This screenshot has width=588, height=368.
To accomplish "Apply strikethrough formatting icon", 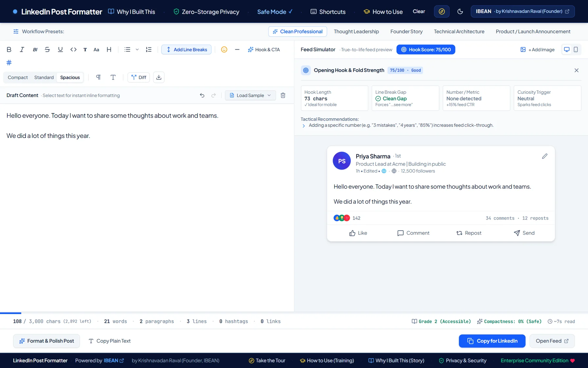I will 47,50.
